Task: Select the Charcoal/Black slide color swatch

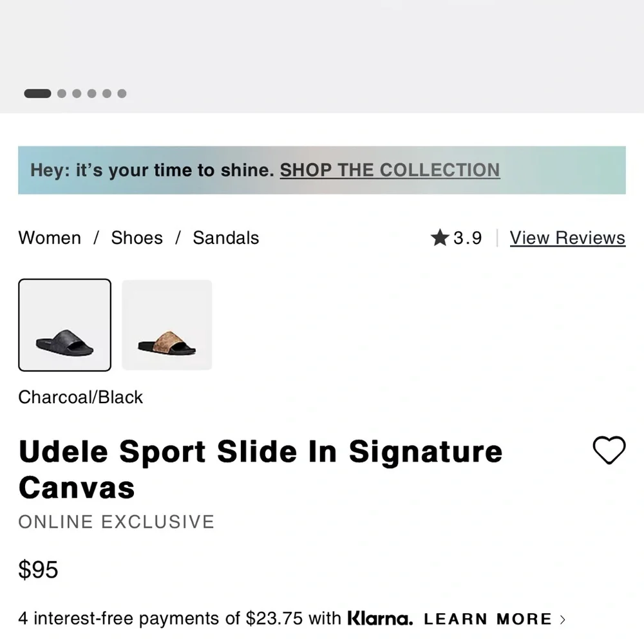Action: pos(64,325)
